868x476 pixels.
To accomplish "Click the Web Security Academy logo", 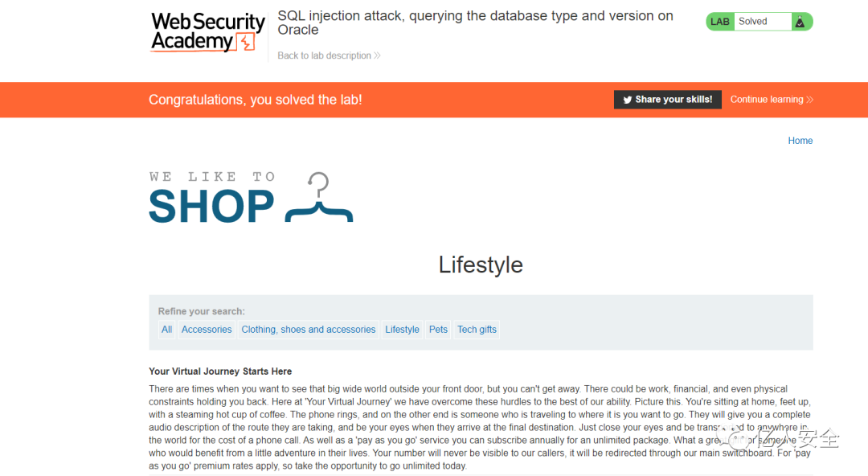I will click(x=207, y=33).
